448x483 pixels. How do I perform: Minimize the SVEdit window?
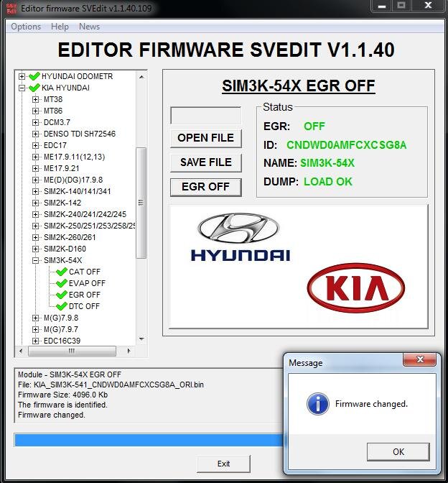coord(382,6)
